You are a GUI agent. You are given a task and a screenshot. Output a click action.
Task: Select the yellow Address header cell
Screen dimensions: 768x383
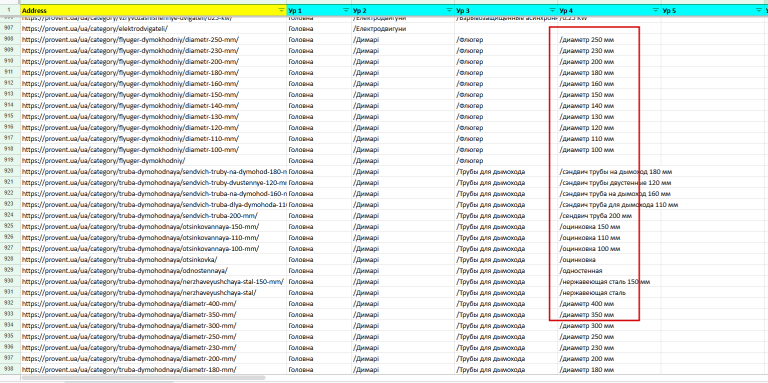point(153,10)
